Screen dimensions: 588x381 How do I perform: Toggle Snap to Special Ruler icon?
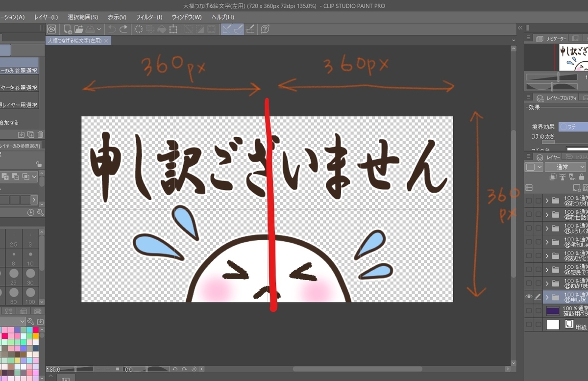pos(238,29)
